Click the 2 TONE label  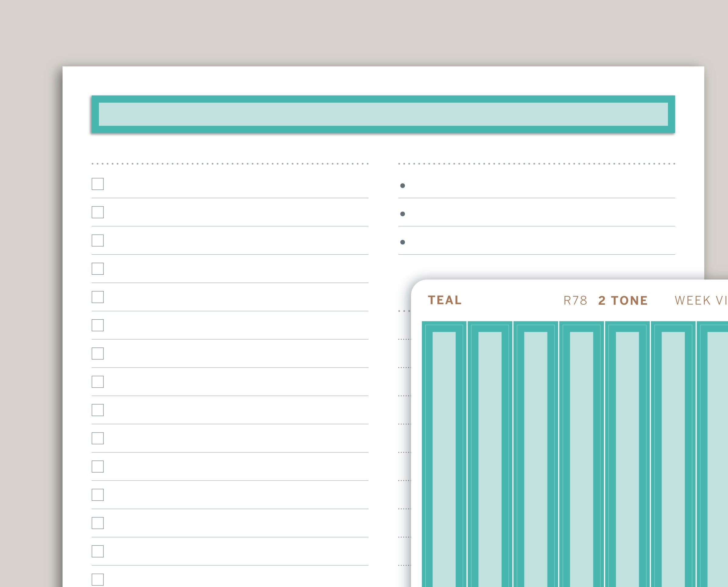[623, 300]
